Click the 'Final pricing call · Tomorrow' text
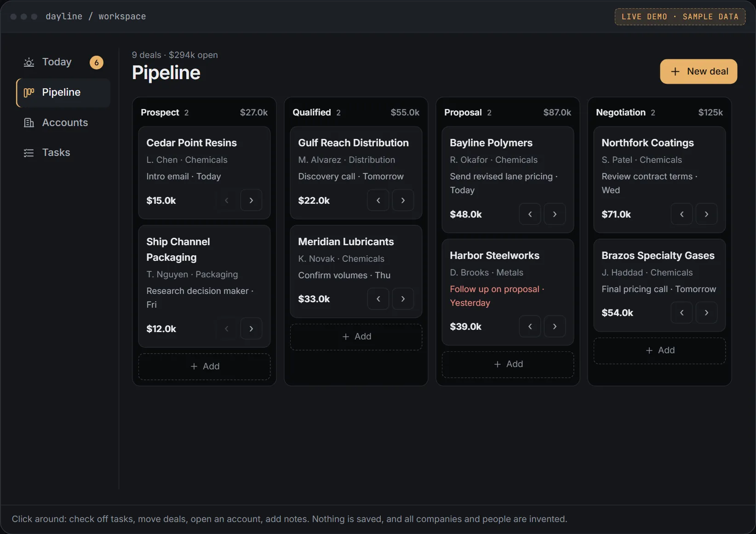The image size is (756, 534). (x=659, y=289)
